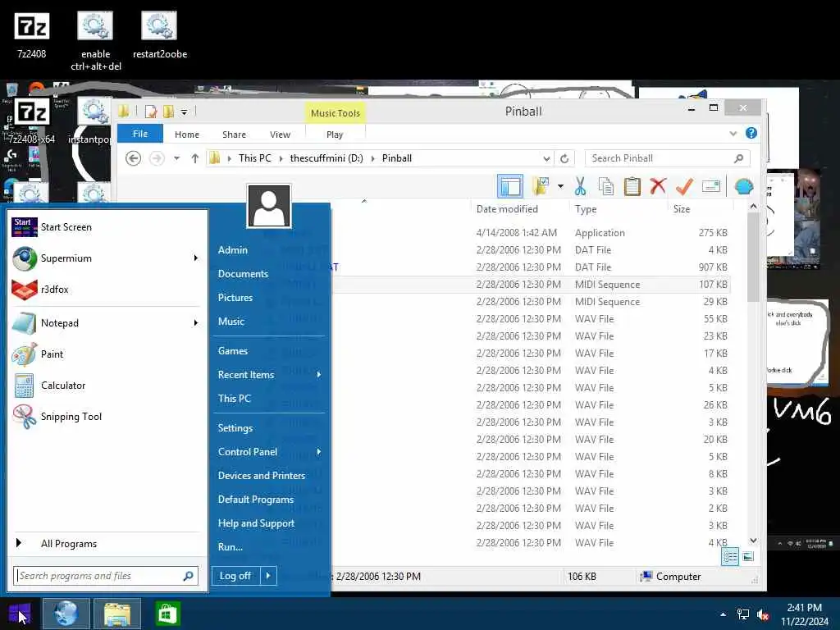The height and width of the screenshot is (630, 840).
Task: Click the user account picture in start menu
Action: coord(269,206)
